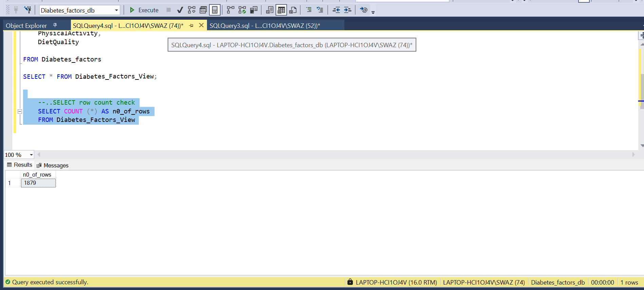
Task: Decrease indent of the selected lines
Action: click(336, 10)
